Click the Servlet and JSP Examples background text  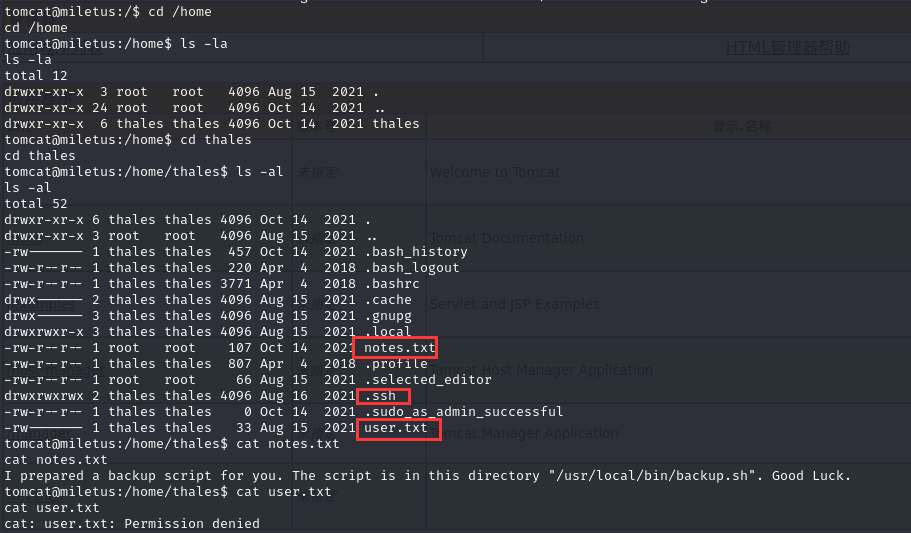pyautogui.click(x=514, y=304)
